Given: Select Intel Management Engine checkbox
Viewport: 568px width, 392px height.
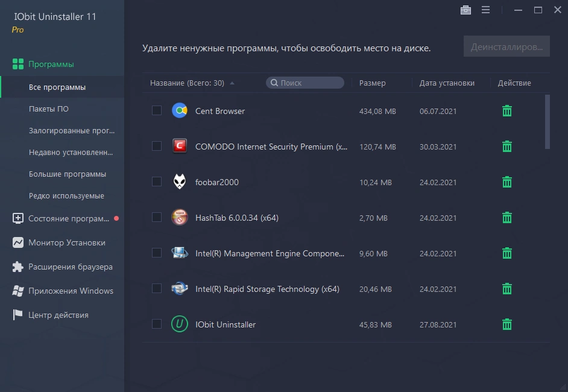Looking at the screenshot, I should [157, 253].
